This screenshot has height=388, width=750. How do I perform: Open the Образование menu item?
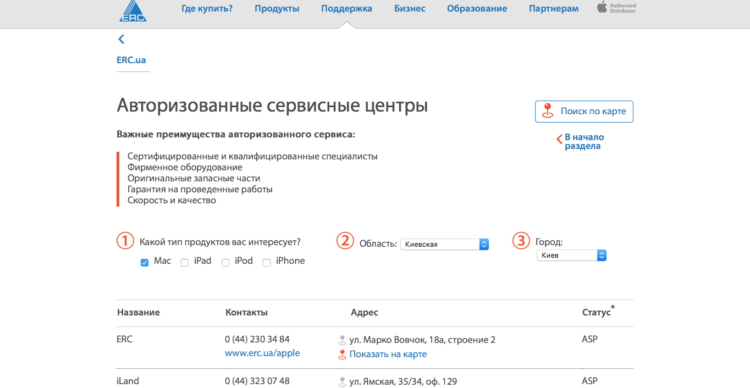tap(477, 9)
